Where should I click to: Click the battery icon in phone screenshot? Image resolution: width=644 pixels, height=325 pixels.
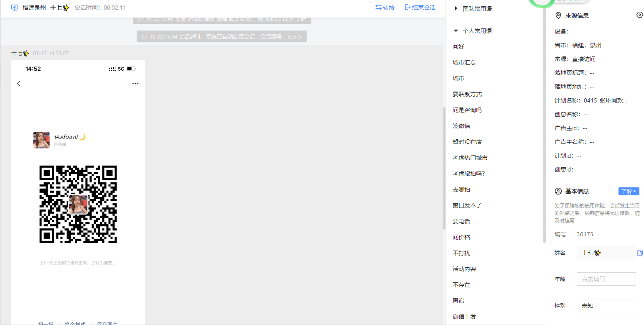(131, 69)
